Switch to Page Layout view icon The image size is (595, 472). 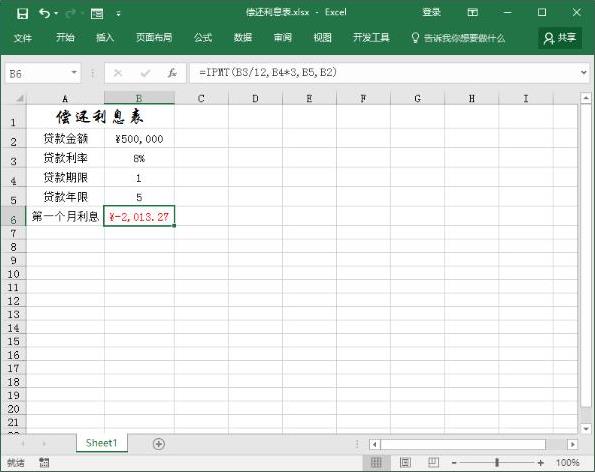point(405,462)
